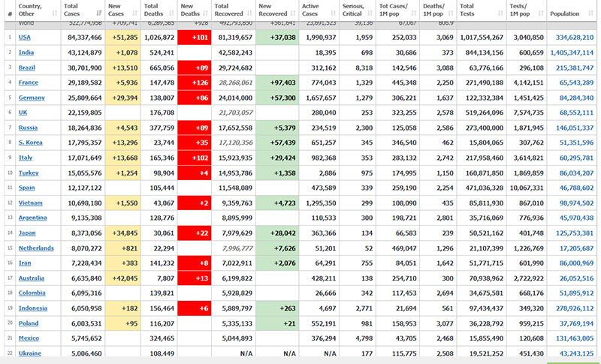Select the # rank column header

(10, 11)
